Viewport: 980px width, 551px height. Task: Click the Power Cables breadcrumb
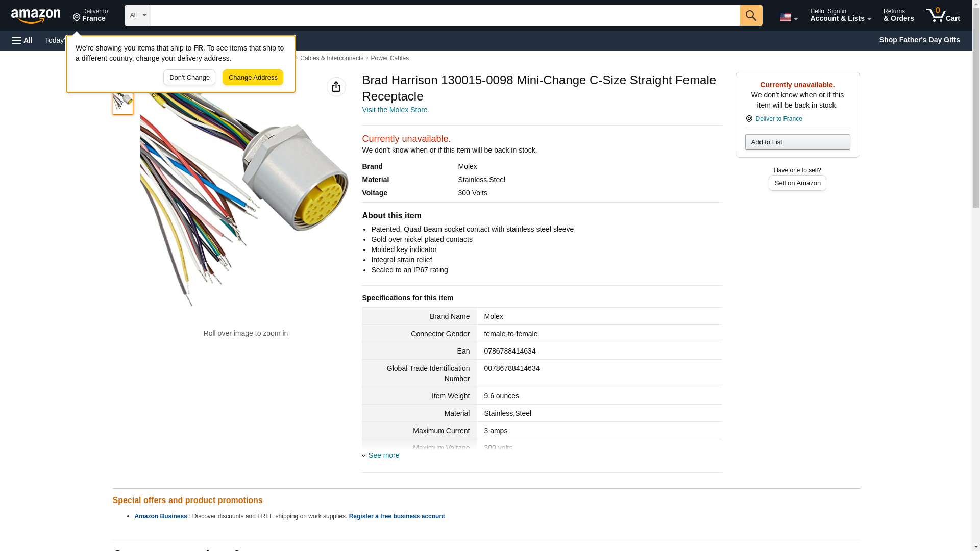pyautogui.click(x=389, y=58)
